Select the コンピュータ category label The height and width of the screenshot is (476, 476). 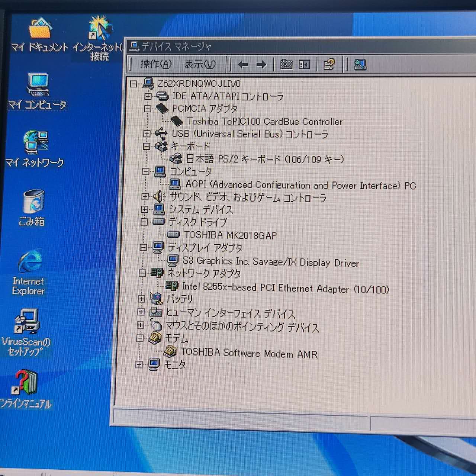(191, 171)
